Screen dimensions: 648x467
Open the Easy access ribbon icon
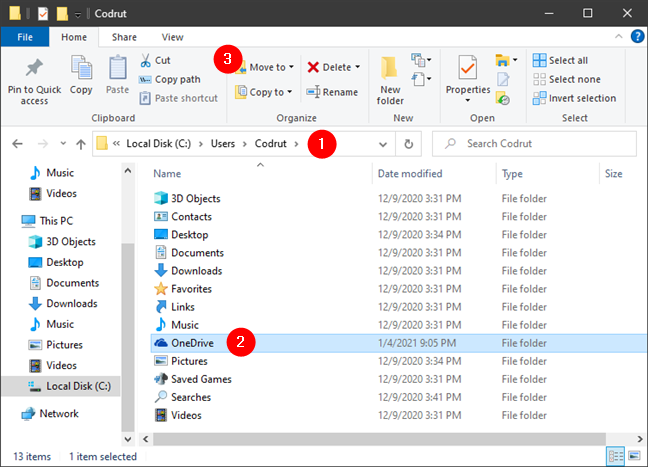[x=421, y=79]
